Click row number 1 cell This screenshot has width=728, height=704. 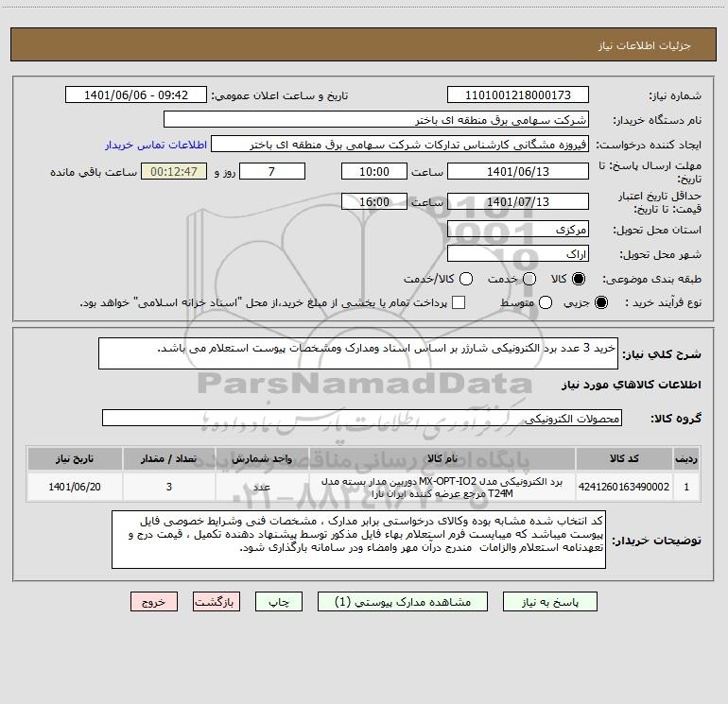pos(686,487)
